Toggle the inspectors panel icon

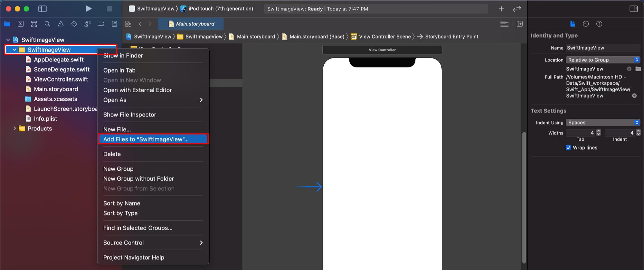[x=634, y=9]
